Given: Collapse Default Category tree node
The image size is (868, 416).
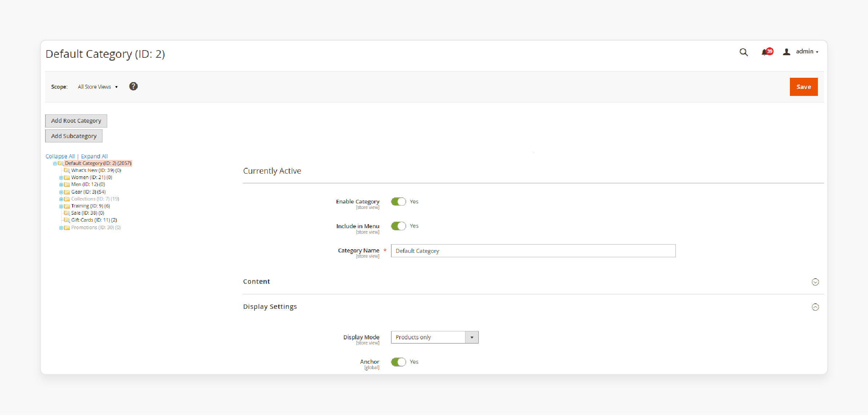Looking at the screenshot, I should (x=55, y=163).
